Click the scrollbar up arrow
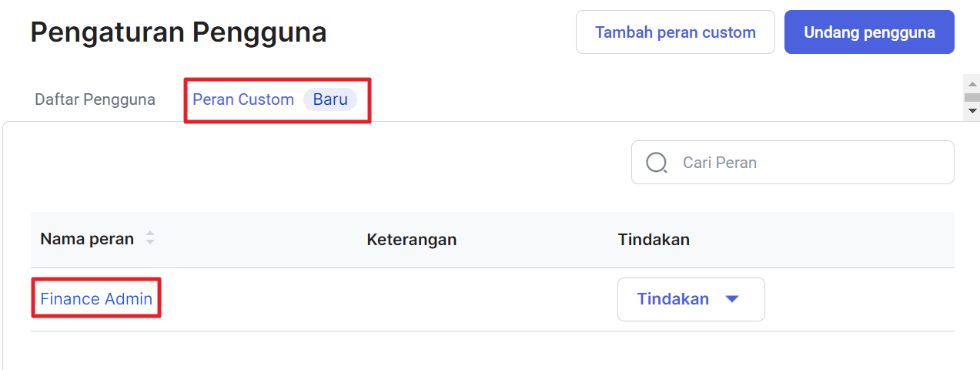 click(972, 84)
